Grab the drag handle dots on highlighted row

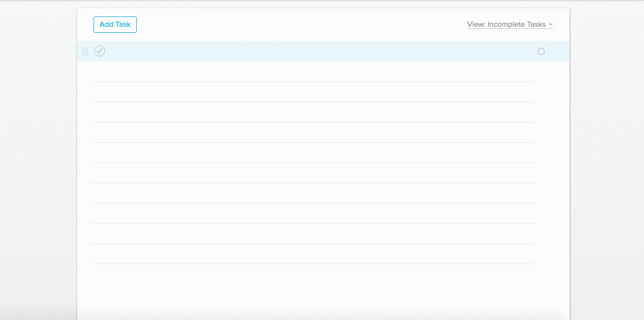coord(85,51)
